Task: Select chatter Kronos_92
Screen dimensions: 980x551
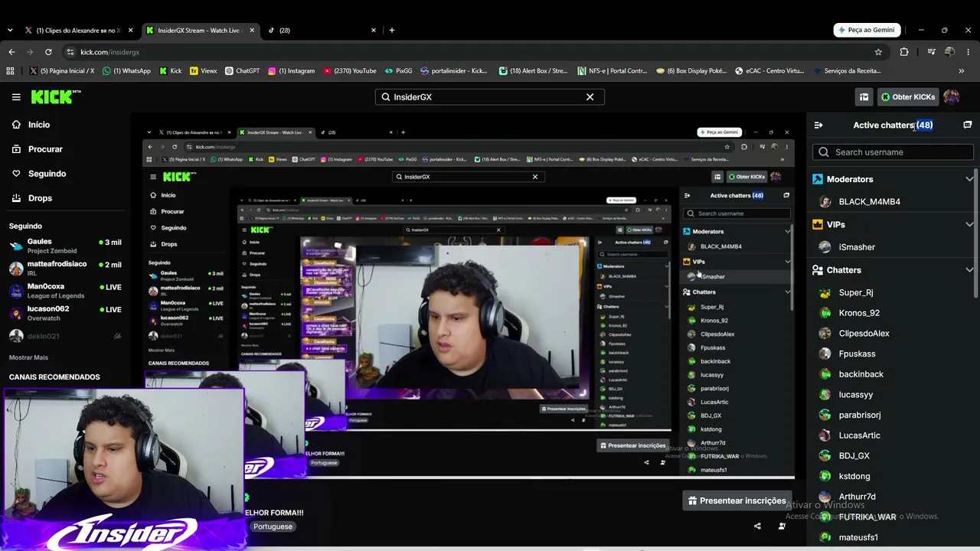Action: [859, 313]
